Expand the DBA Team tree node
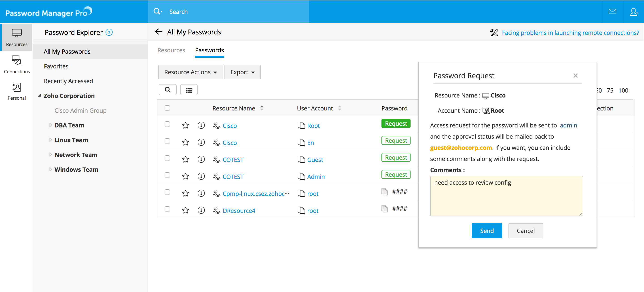This screenshot has width=644, height=292. pyautogui.click(x=51, y=125)
